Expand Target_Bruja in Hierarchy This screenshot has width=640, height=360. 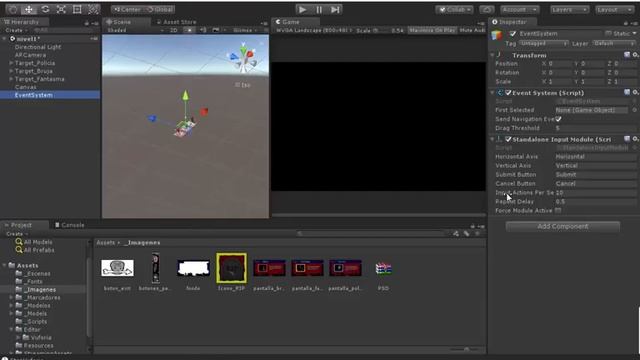tap(11, 71)
